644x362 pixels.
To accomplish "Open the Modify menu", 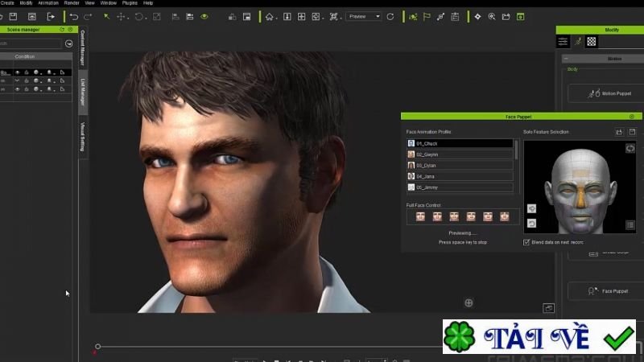I will point(26,3).
